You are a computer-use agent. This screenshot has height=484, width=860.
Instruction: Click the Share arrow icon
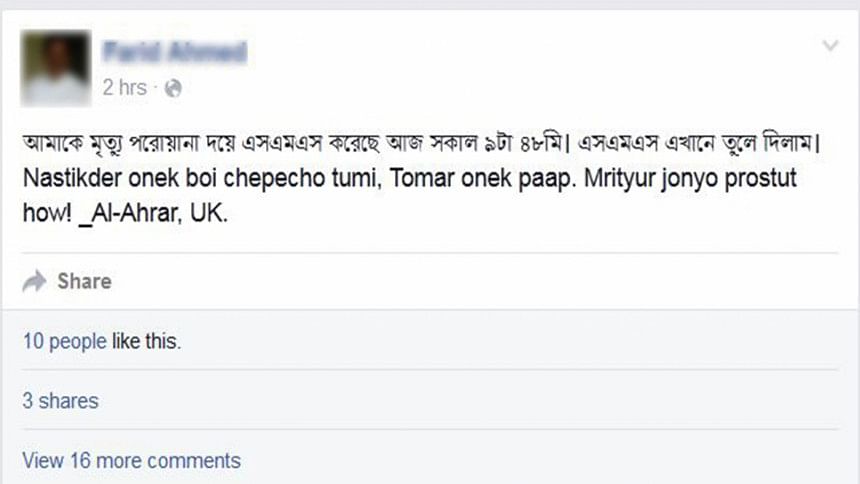[35, 281]
